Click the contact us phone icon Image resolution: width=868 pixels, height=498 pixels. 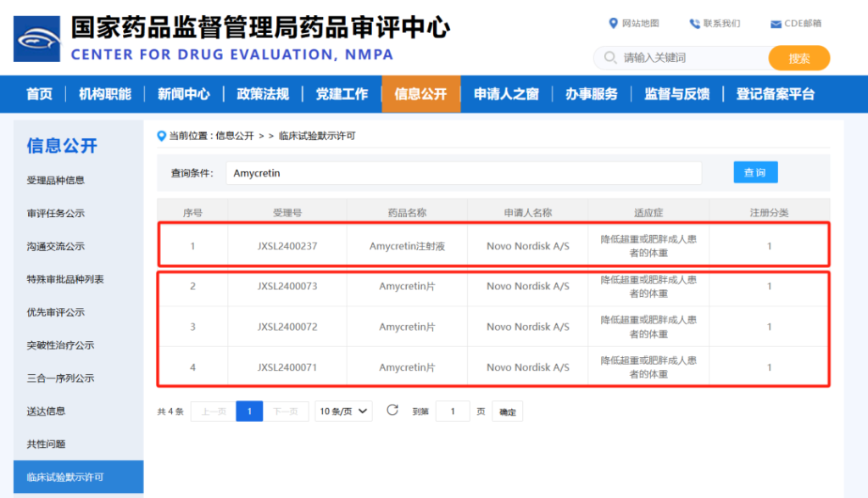click(694, 24)
